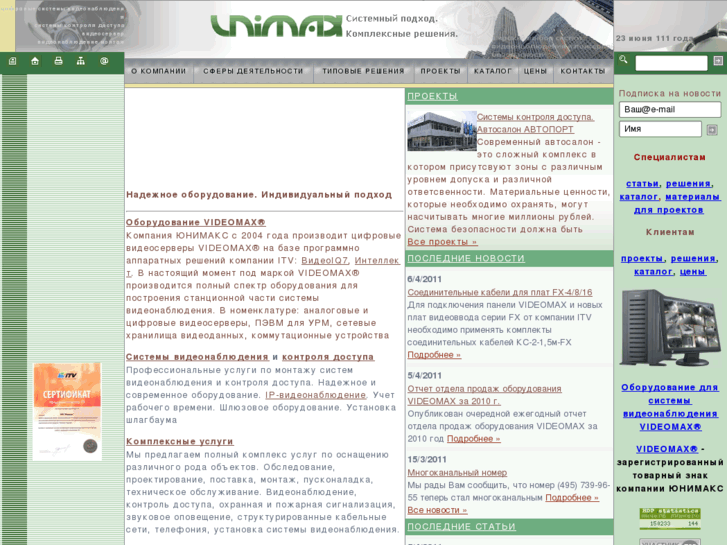The image size is (727, 545).
Task: Open Отчет отдела продаж оборудования news
Action: 485,395
